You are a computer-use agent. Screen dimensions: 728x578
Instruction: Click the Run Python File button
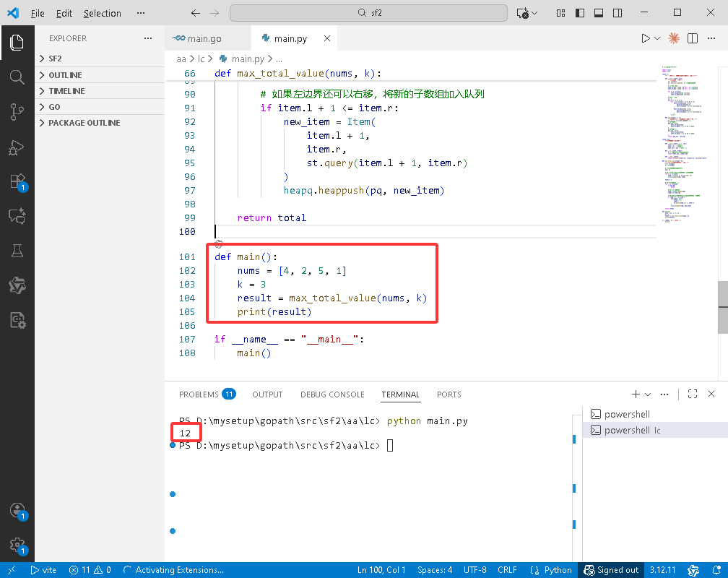(x=646, y=38)
